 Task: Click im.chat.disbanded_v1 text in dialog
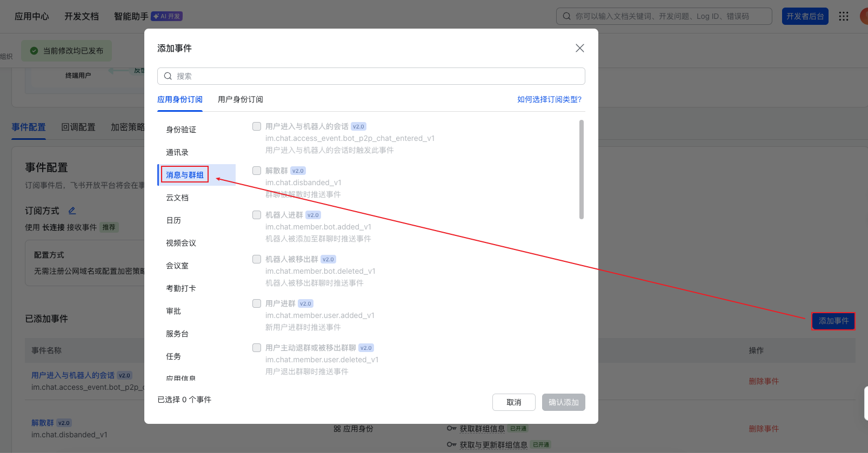coord(303,182)
